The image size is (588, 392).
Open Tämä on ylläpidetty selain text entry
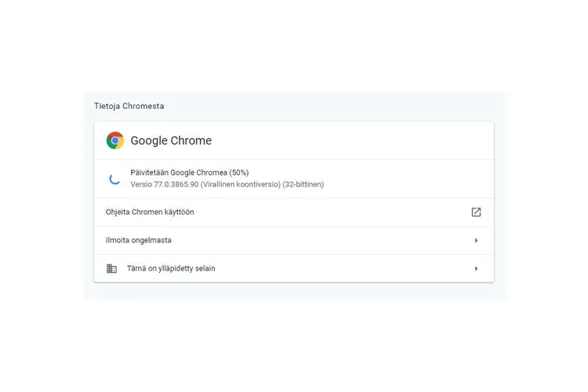pos(171,269)
